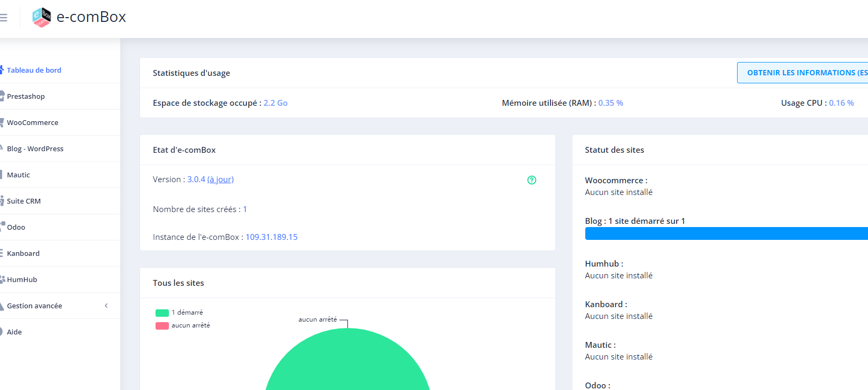Screen dimensions: 868x390
Task: Toggle the green '1 démarré' legend swatch
Action: pyautogui.click(x=162, y=313)
